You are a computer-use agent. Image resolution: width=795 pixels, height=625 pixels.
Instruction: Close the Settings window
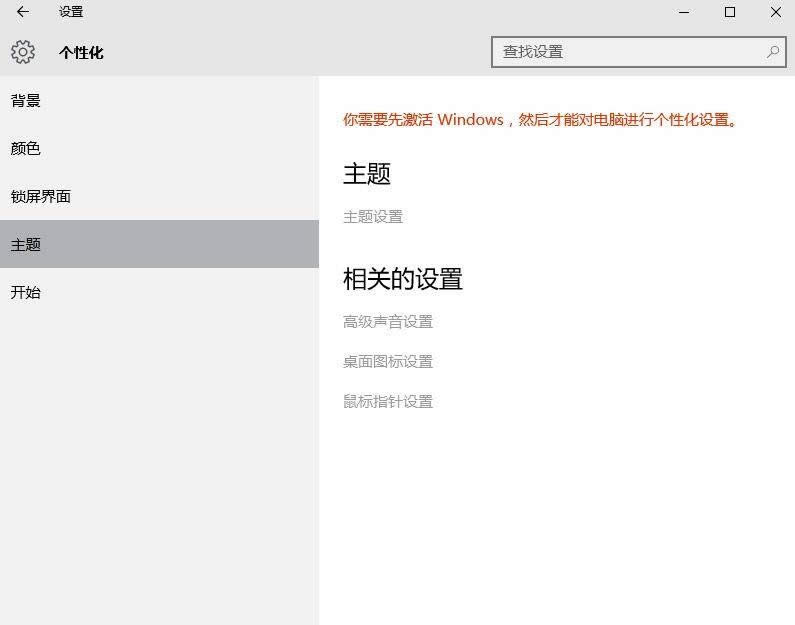tap(776, 12)
